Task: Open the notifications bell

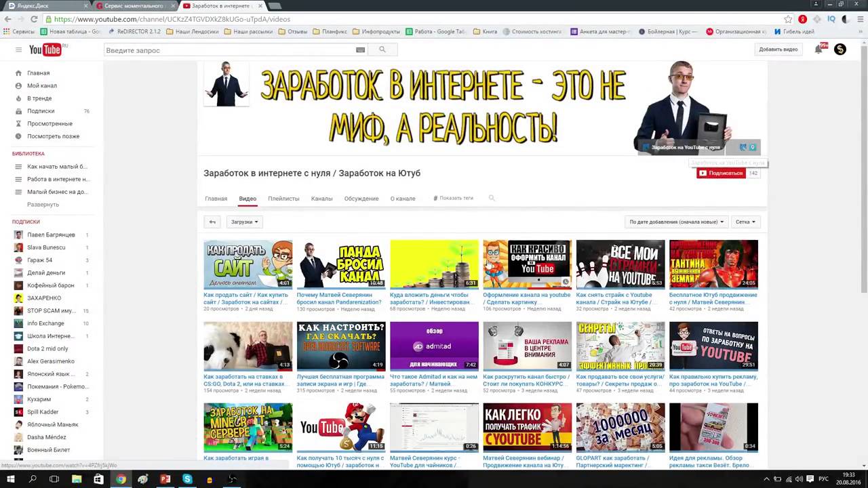Action: pyautogui.click(x=819, y=49)
